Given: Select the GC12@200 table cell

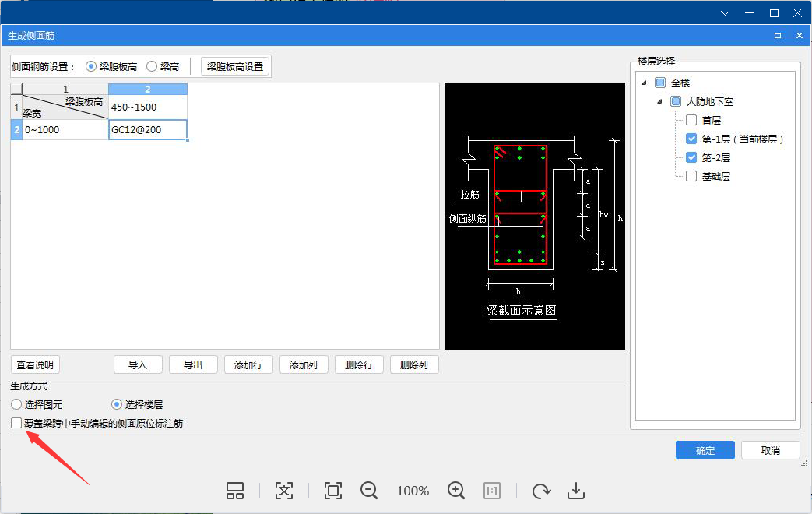Looking at the screenshot, I should pyautogui.click(x=148, y=129).
